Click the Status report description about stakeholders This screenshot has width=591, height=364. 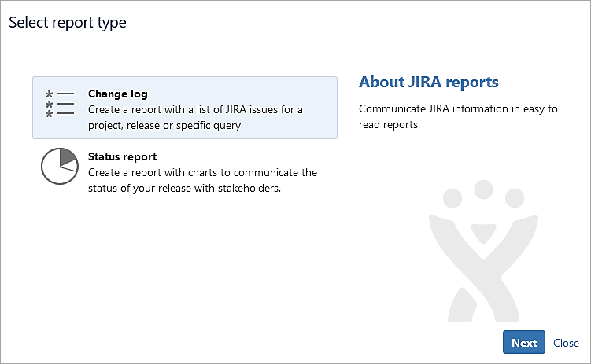coord(202,180)
